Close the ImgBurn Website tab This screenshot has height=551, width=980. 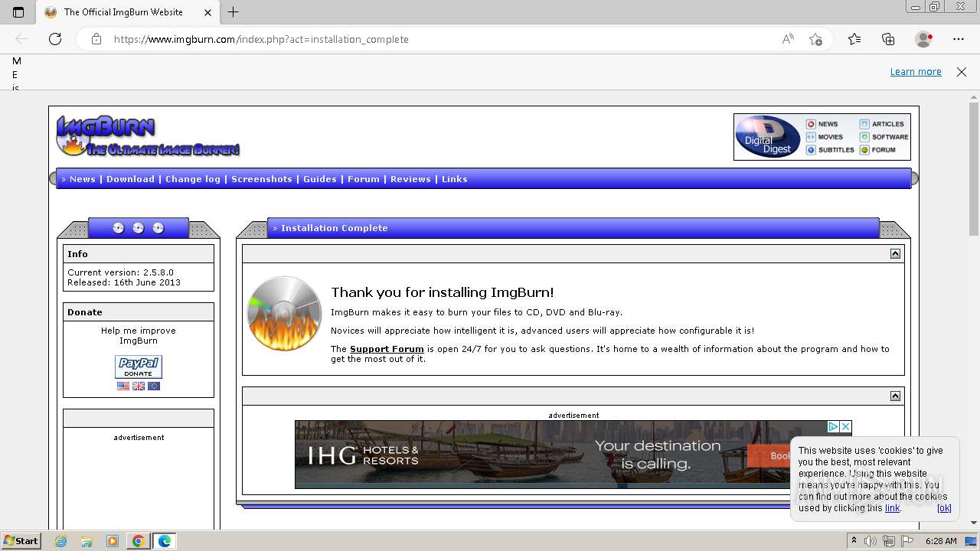(x=207, y=12)
